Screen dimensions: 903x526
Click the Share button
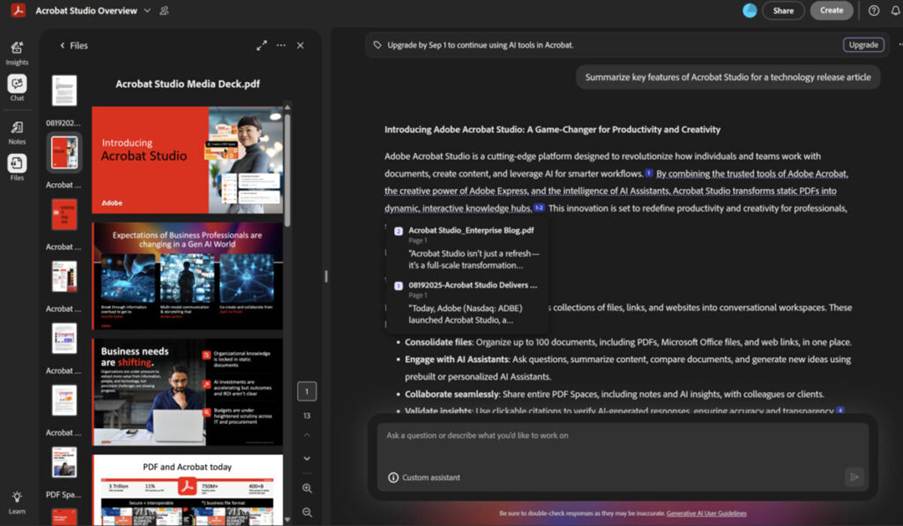(x=783, y=10)
